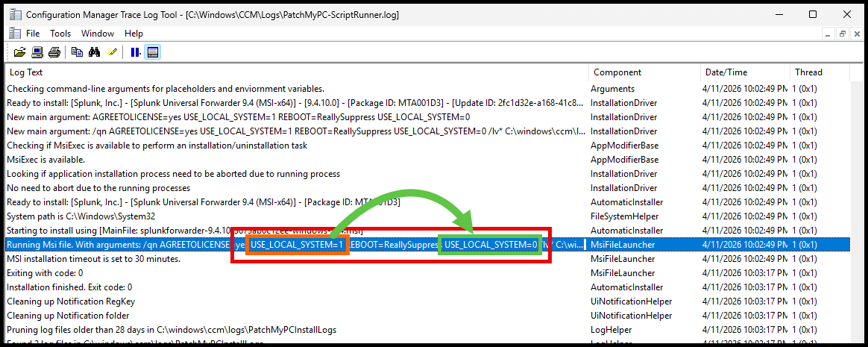
Task: Select the 'Exiting with code: 0' row
Action: [x=428, y=273]
